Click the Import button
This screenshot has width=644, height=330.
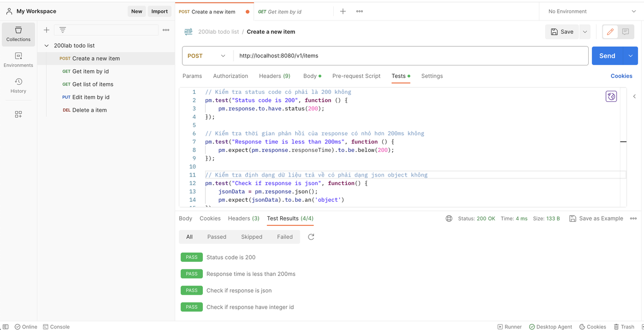159,11
